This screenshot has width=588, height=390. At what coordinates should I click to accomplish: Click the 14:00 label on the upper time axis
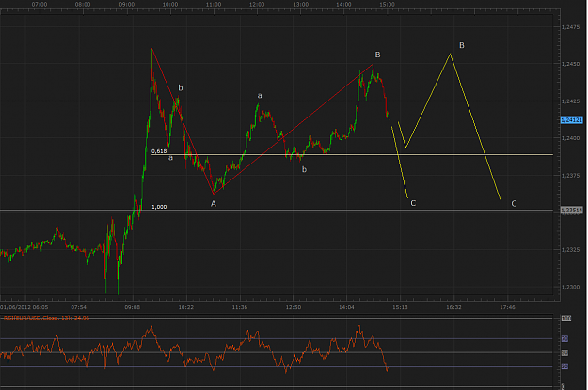(x=343, y=5)
